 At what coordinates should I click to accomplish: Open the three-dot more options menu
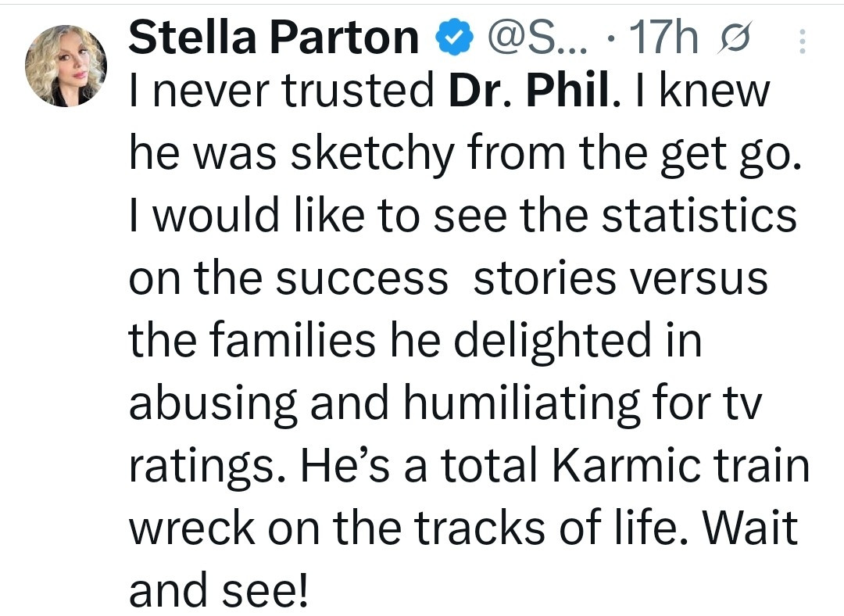click(802, 41)
